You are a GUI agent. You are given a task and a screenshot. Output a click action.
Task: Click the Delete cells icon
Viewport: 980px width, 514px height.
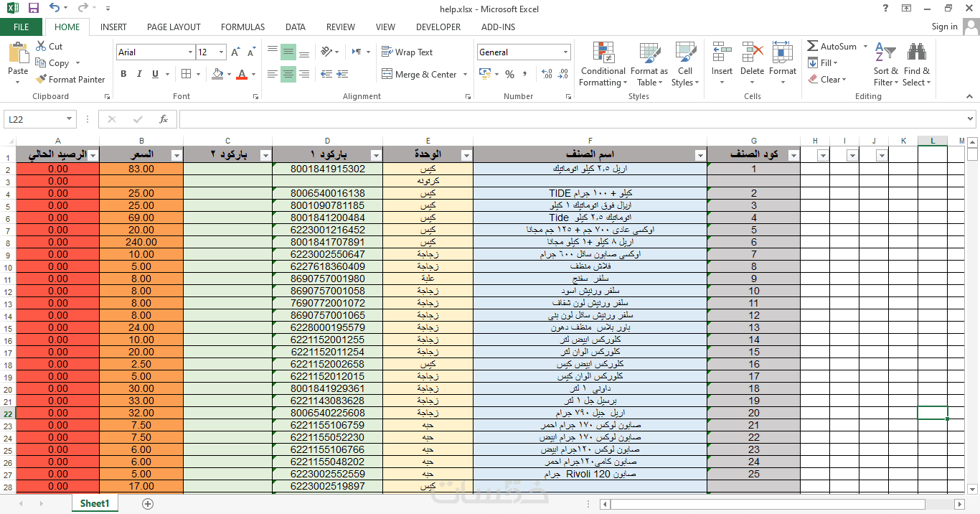[752, 53]
